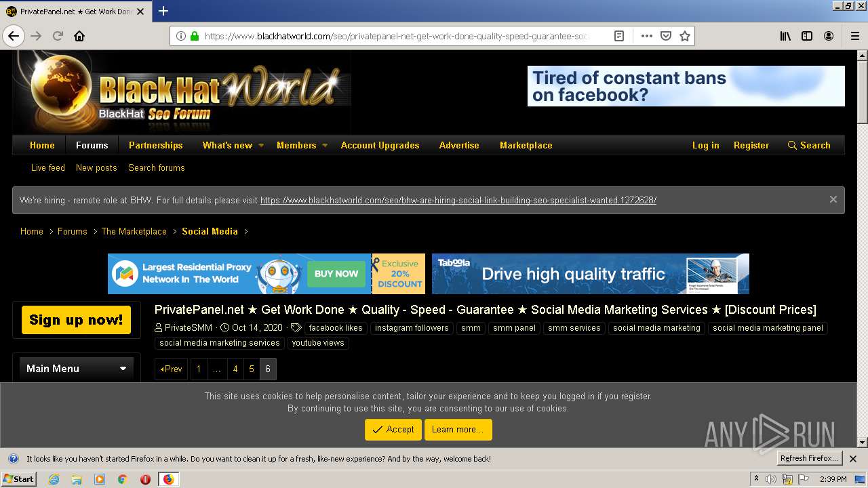Open the volume speaker tray icon
Screen dimensions: 868x488
click(771, 479)
